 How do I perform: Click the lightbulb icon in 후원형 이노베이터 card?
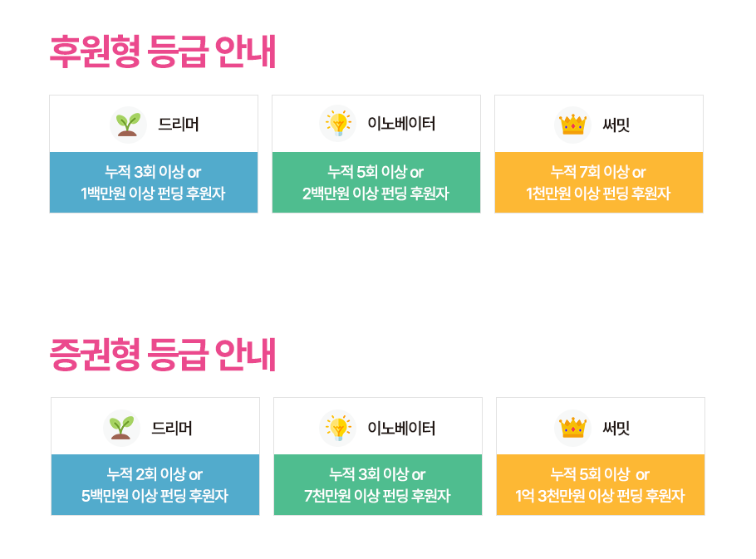[337, 124]
